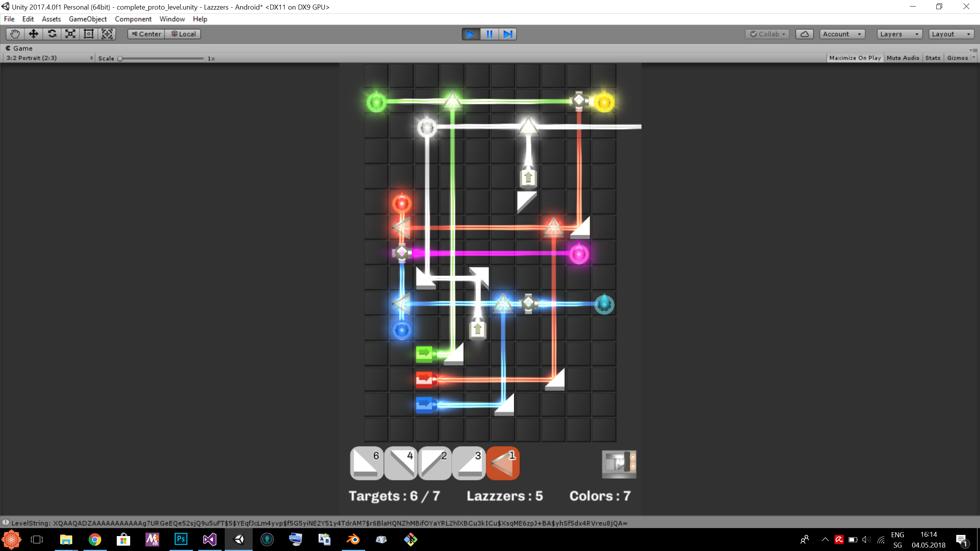Select the Move tool

(33, 34)
